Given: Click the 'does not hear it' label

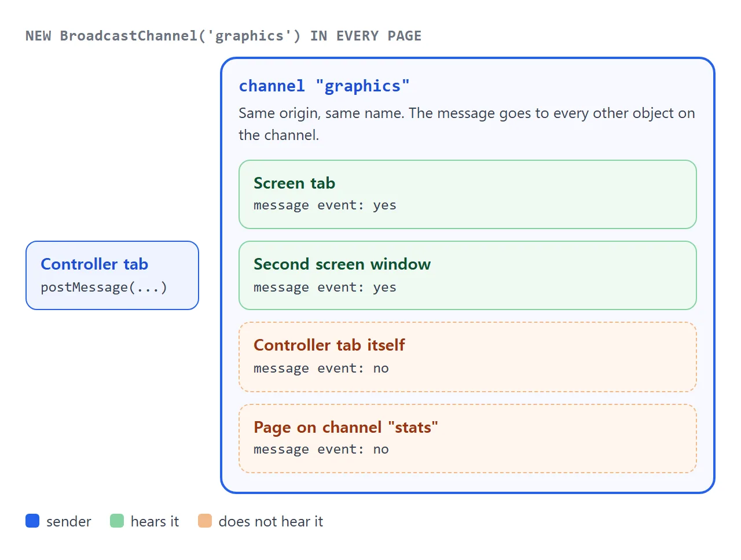Looking at the screenshot, I should [271, 521].
